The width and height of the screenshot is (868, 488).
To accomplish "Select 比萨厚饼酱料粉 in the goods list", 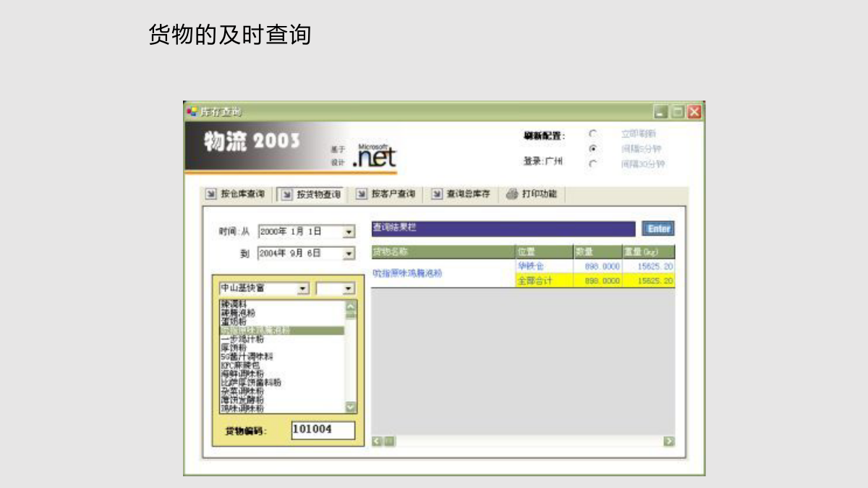I will pos(282,382).
